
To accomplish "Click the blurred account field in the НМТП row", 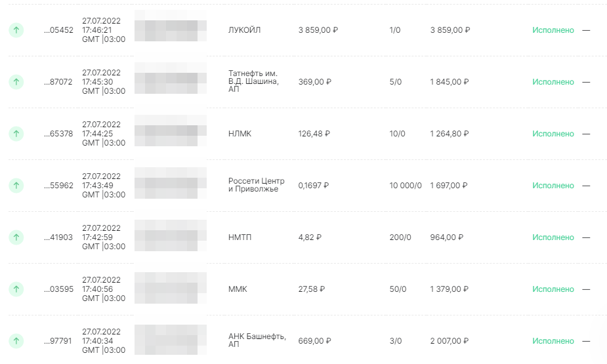I will pyautogui.click(x=171, y=235).
